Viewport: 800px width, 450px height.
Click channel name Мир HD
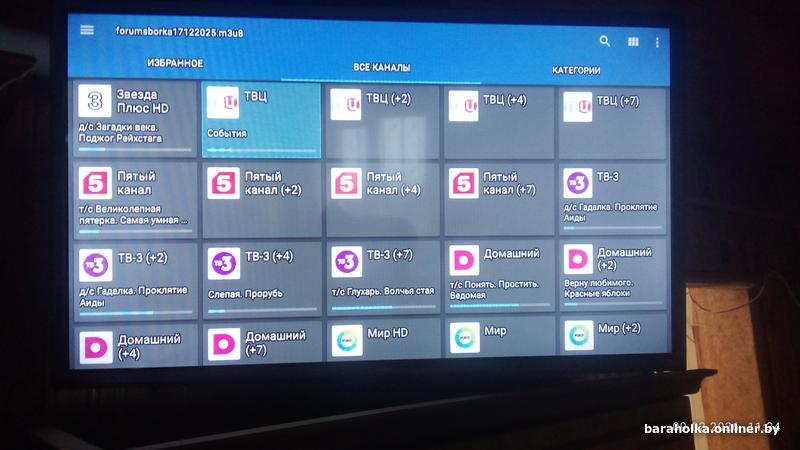[388, 333]
